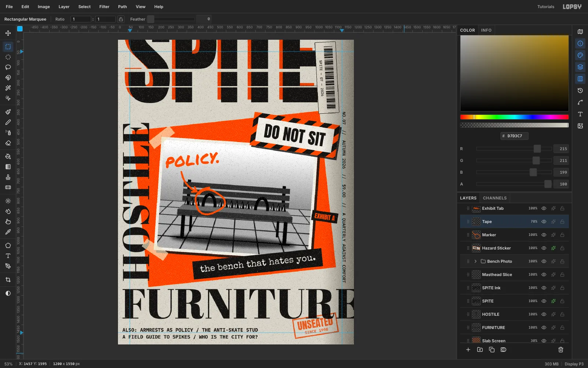
Task: Select the Text tool in left toolbar
Action: pyautogui.click(x=8, y=256)
